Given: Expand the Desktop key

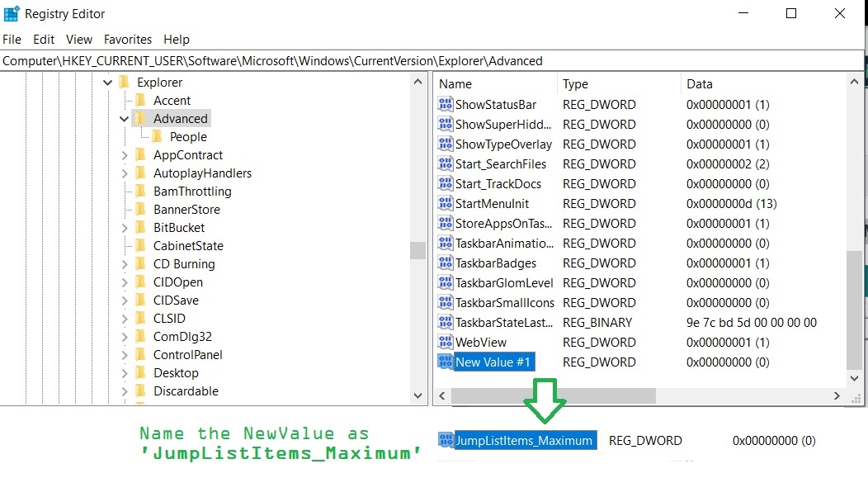Looking at the screenshot, I should point(125,373).
